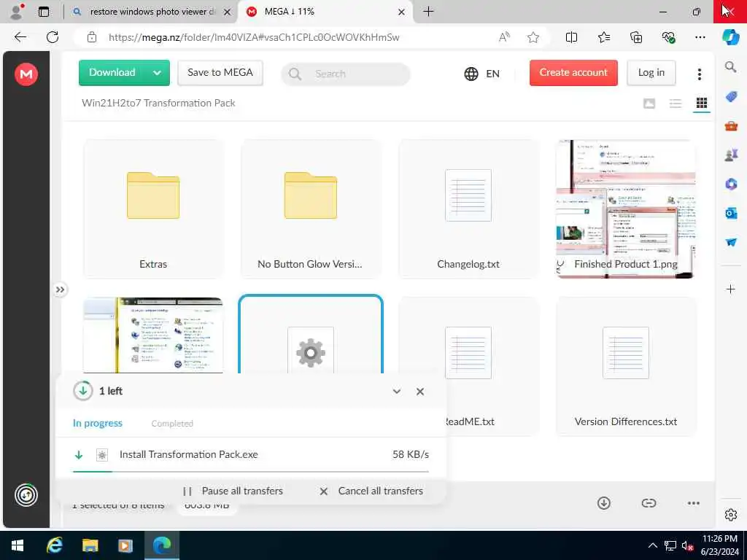
Task: Open bottom bar more options ellipsis
Action: click(x=694, y=503)
